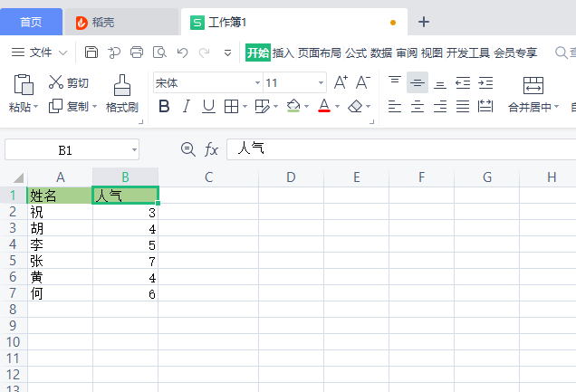
Task: Click Merge and Center icon
Action: 533,85
